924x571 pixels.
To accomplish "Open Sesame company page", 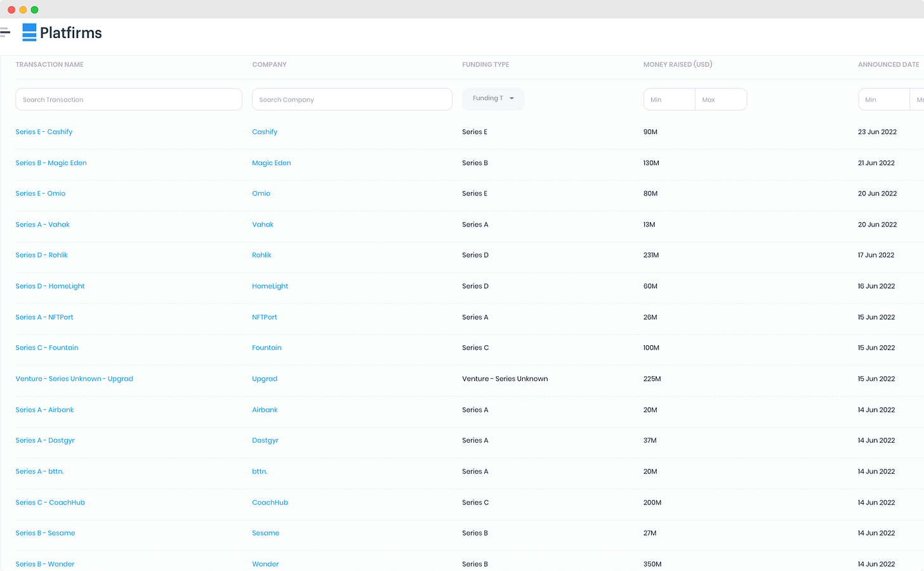I will tap(265, 533).
